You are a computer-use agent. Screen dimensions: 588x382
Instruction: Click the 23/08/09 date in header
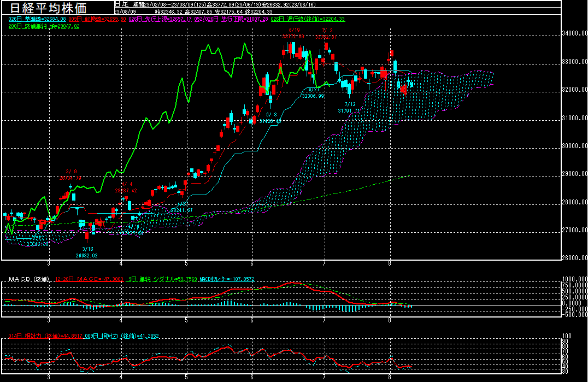(125, 11)
